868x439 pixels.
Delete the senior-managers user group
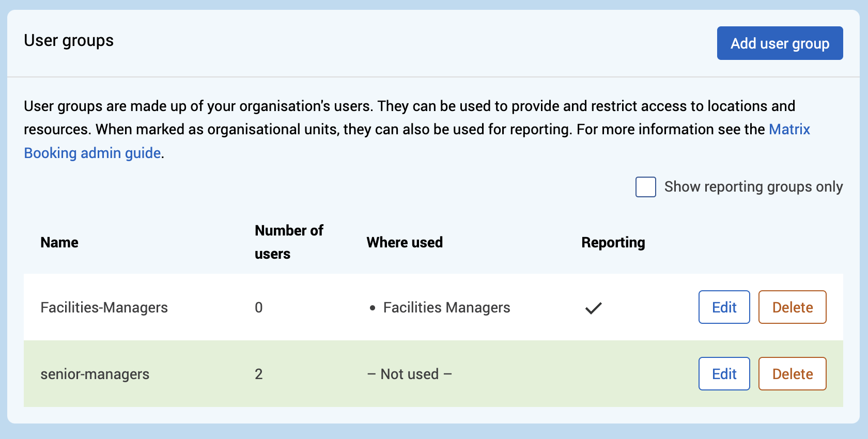pyautogui.click(x=792, y=374)
